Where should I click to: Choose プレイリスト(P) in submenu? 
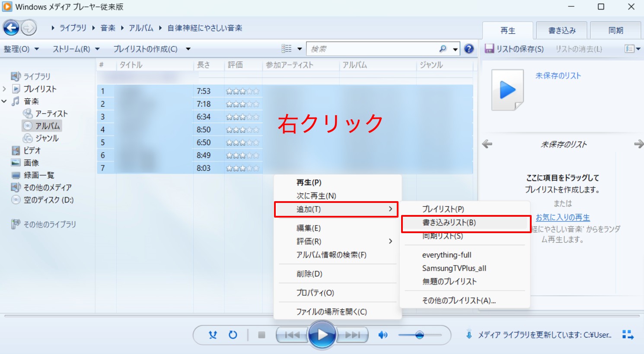[x=465, y=209]
